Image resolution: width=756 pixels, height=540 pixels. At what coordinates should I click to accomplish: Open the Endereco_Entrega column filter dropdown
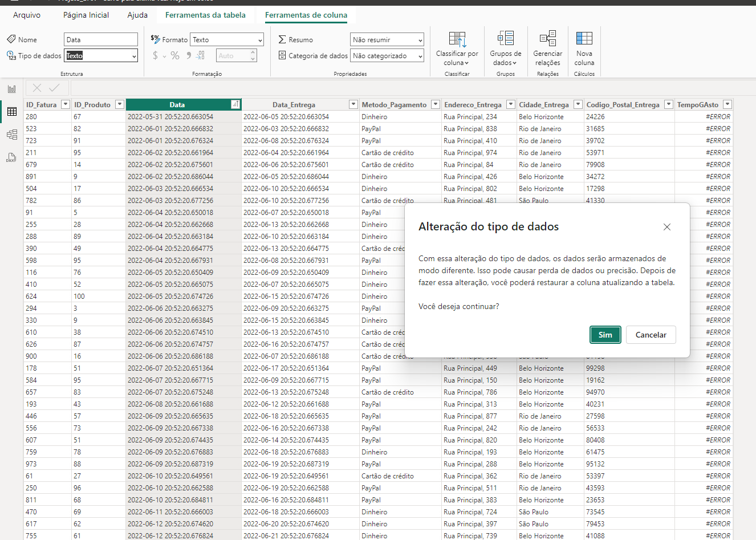tap(511, 104)
